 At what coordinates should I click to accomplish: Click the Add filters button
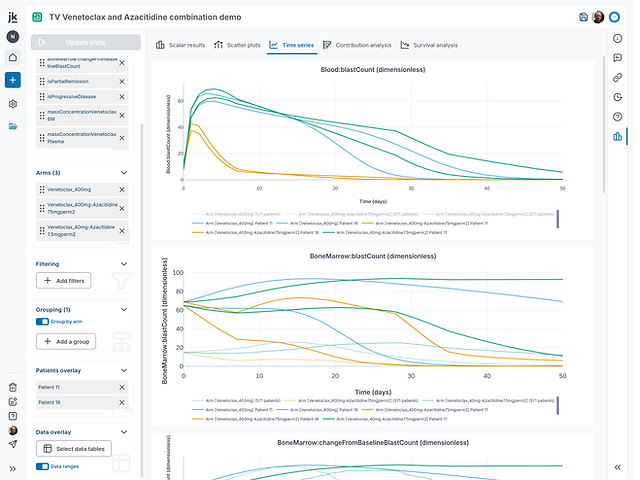[x=64, y=281]
